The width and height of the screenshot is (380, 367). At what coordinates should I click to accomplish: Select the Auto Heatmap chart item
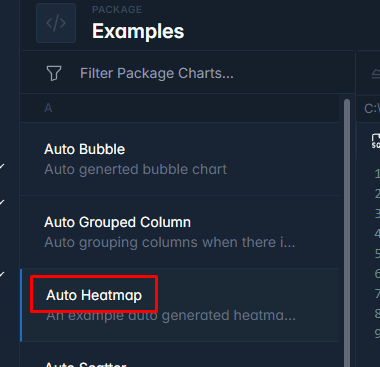[x=180, y=305]
